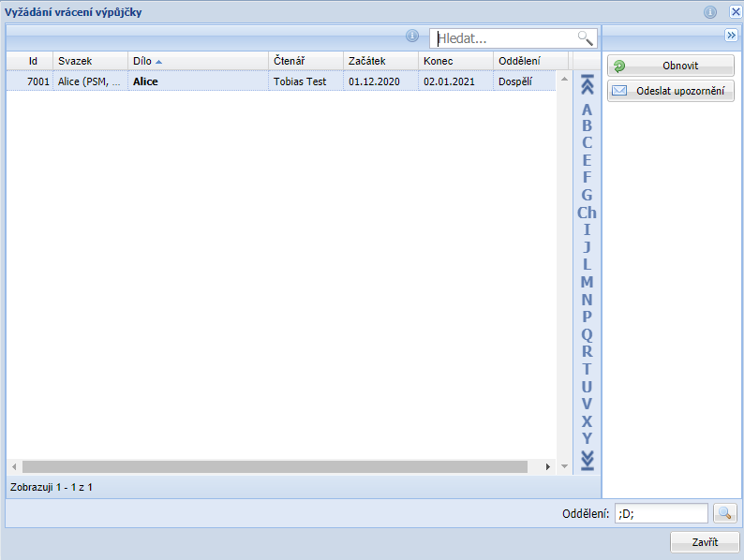744x560 pixels.
Task: Close the dialog with the Zavřít button
Action: click(x=705, y=542)
